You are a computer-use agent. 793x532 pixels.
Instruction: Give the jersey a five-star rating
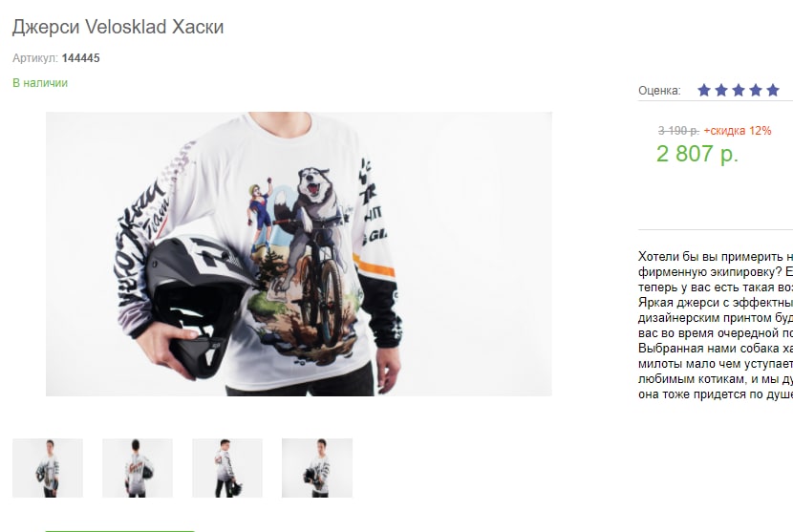pos(773,91)
